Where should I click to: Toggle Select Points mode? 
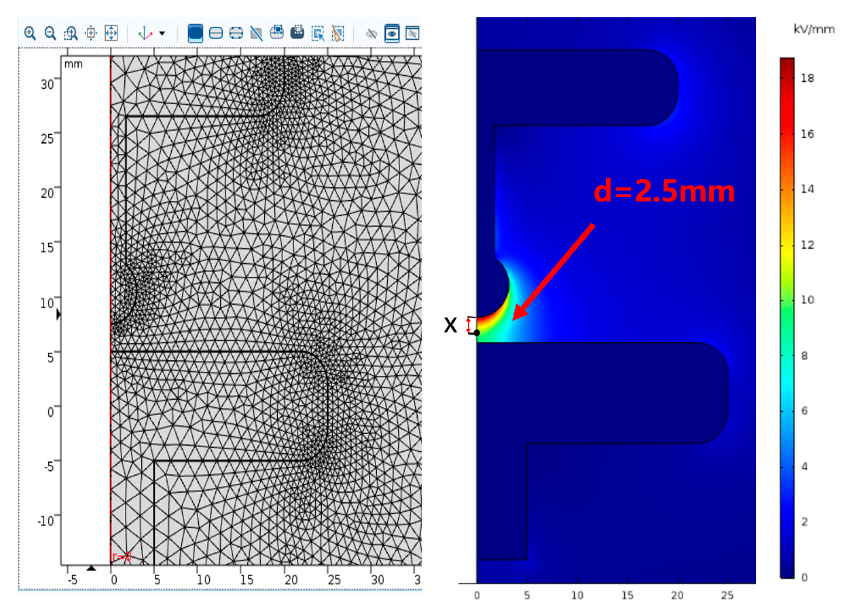coord(236,33)
